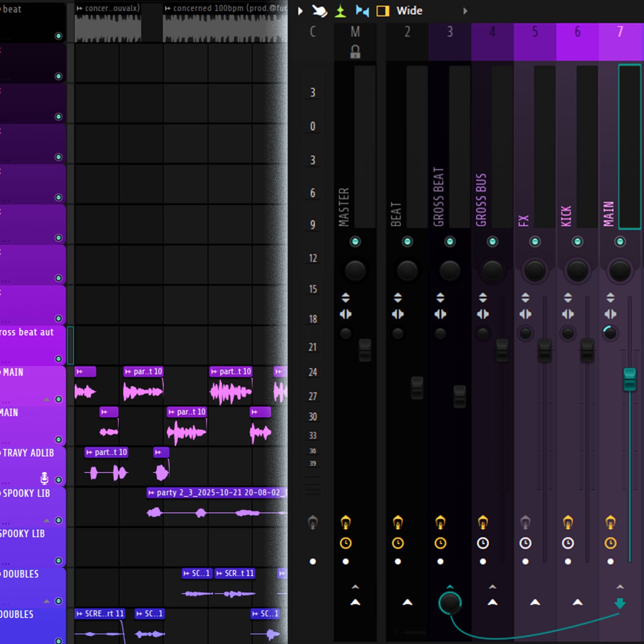Click the small arrow right of Wide
This screenshot has width=644, height=644.
[x=465, y=11]
